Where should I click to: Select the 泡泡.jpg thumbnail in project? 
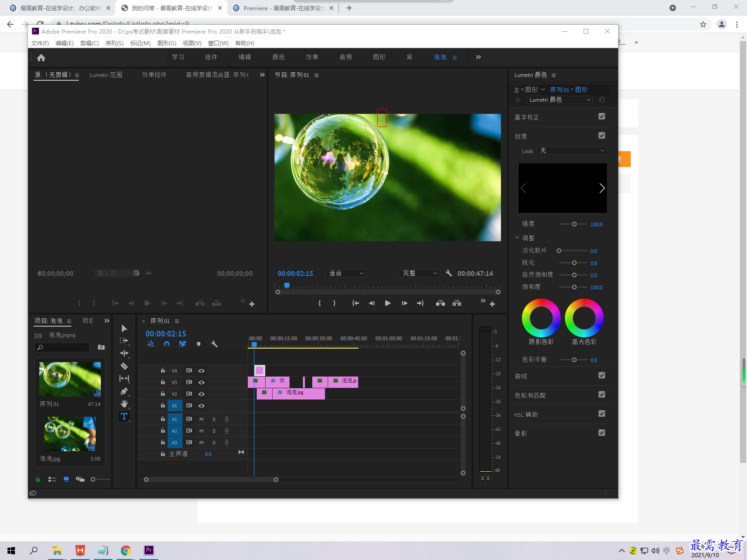[x=70, y=434]
